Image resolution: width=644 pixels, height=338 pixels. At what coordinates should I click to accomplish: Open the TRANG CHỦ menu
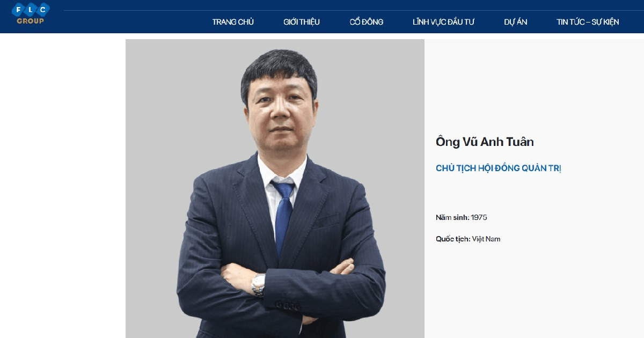coord(233,22)
